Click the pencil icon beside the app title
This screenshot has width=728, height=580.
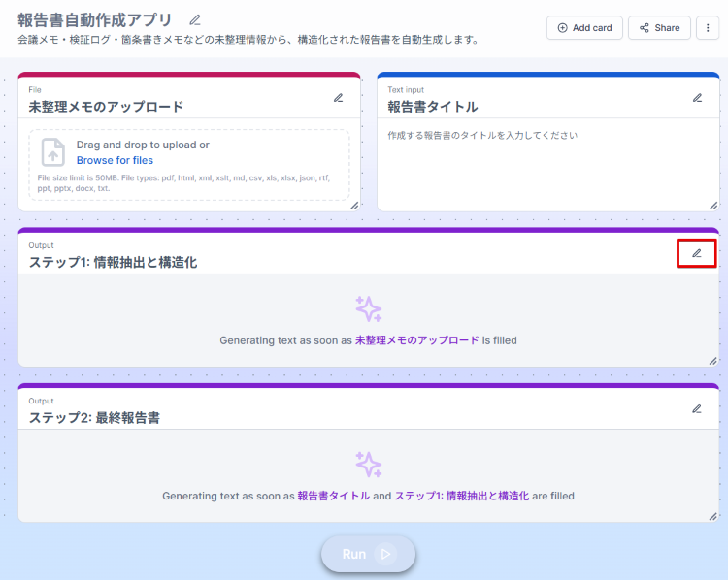coord(195,20)
